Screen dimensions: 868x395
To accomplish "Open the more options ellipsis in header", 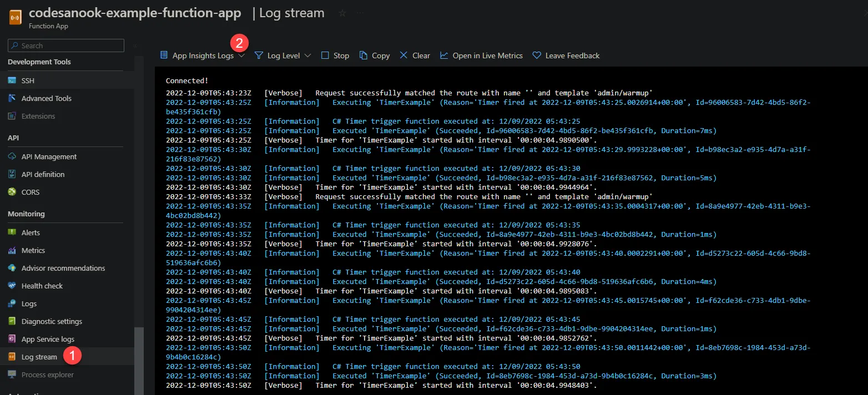I will pyautogui.click(x=361, y=13).
